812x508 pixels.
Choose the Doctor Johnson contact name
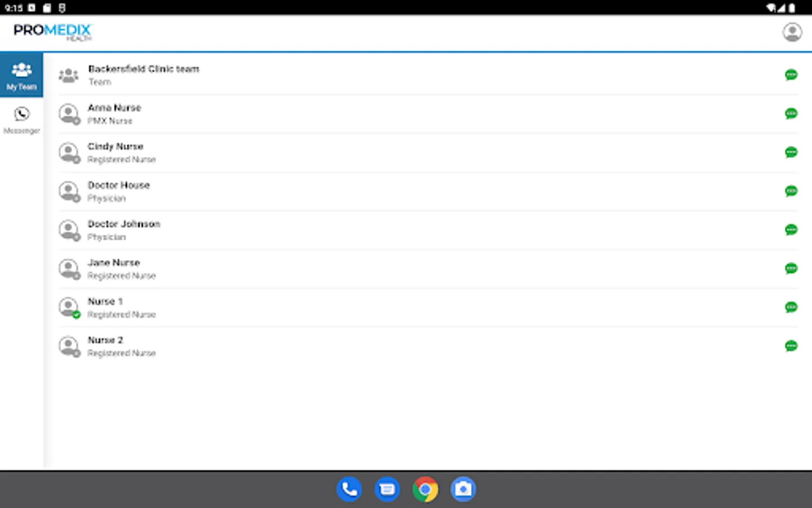pyautogui.click(x=124, y=224)
